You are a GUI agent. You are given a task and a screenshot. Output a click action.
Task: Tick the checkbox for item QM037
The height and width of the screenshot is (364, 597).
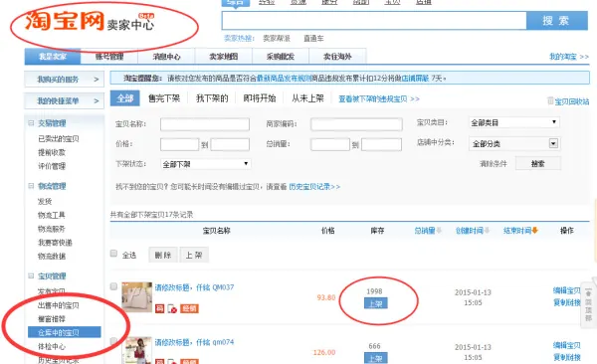(x=113, y=286)
